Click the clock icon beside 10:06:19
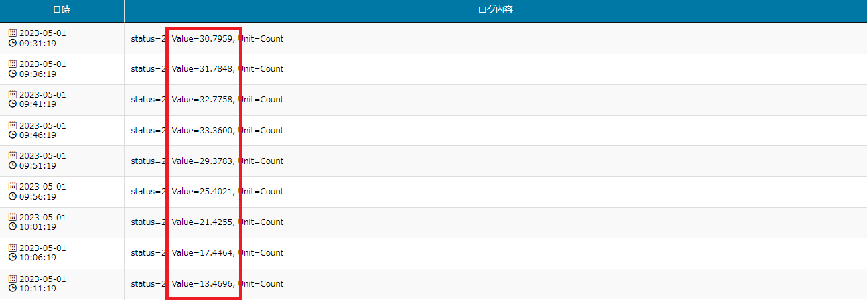Viewport: 868px width, 300px height. [x=12, y=258]
